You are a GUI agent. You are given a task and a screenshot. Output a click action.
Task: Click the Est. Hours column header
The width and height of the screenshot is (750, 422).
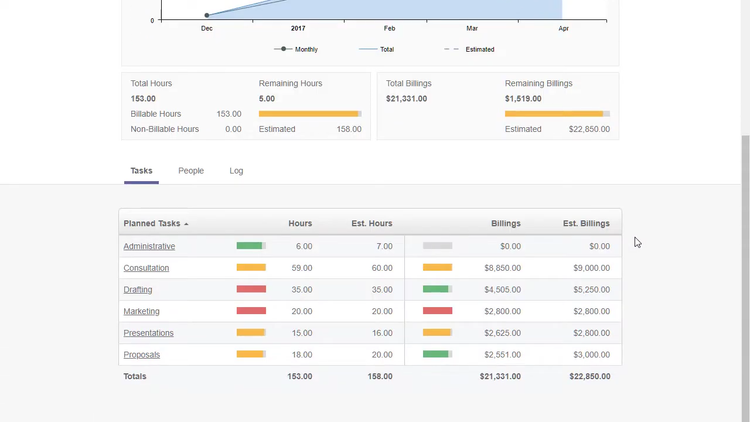click(x=372, y=223)
